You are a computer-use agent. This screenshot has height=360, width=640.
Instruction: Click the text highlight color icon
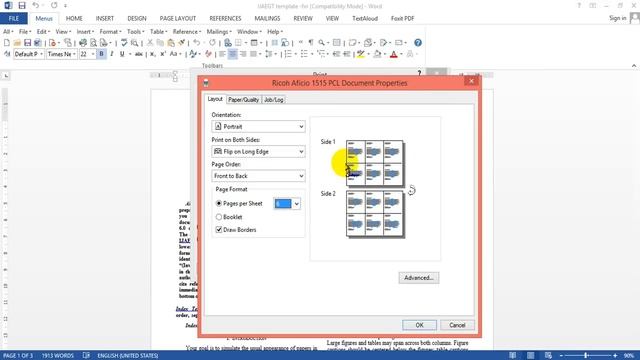coord(360,54)
